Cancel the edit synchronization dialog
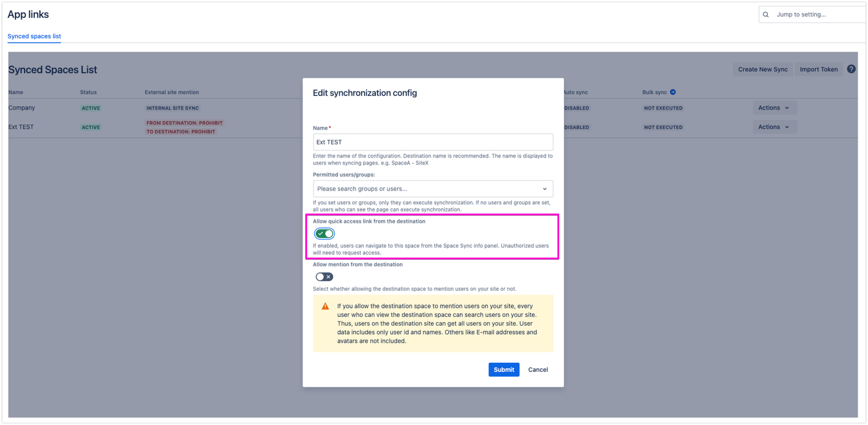 [538, 370]
